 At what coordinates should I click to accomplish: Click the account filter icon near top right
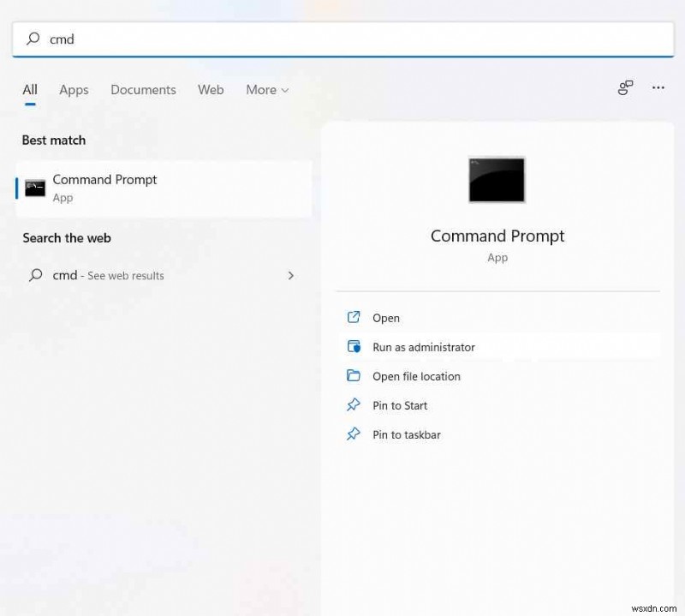point(625,88)
